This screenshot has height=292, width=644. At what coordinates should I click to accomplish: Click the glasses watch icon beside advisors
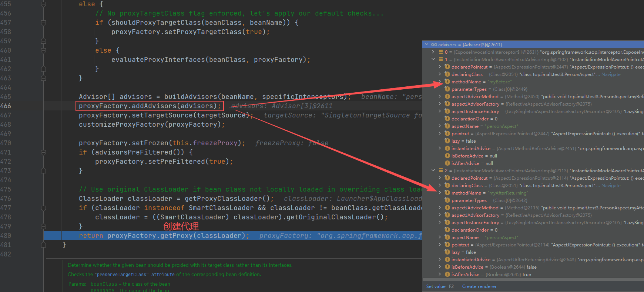point(434,44)
